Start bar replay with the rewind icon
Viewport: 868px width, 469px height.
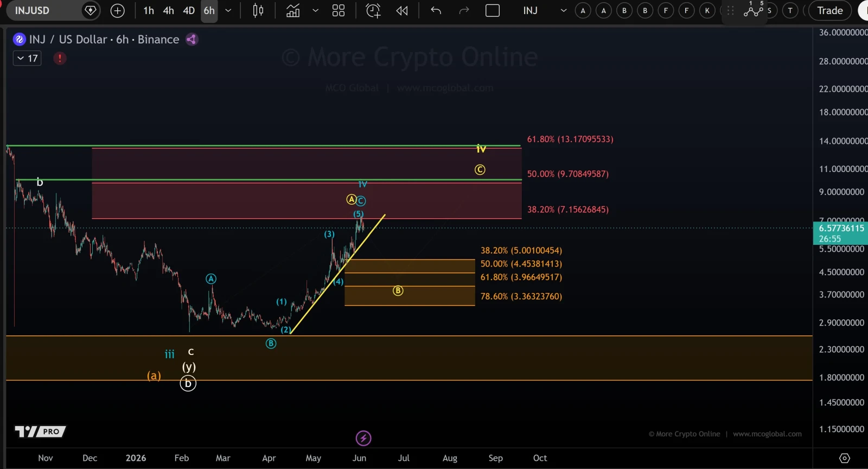click(402, 10)
